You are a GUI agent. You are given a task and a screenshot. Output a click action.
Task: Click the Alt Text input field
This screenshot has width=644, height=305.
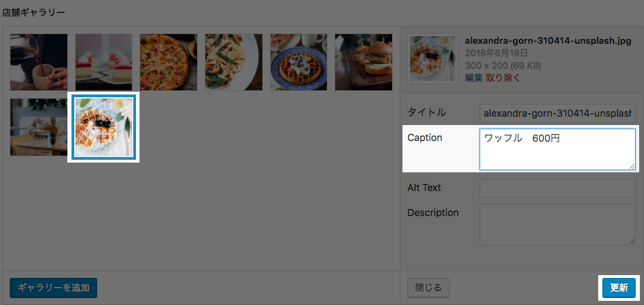[557, 188]
